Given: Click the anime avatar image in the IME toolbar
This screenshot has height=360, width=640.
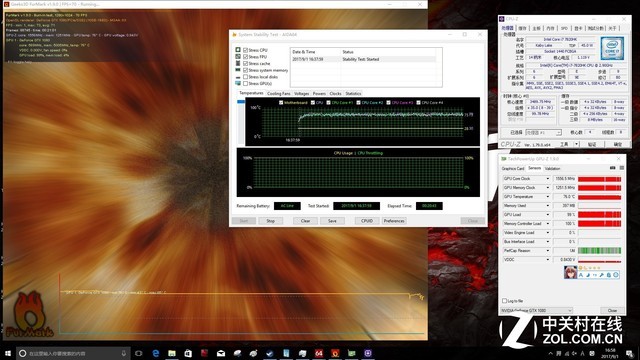Looking at the screenshot, I should pos(570,272).
